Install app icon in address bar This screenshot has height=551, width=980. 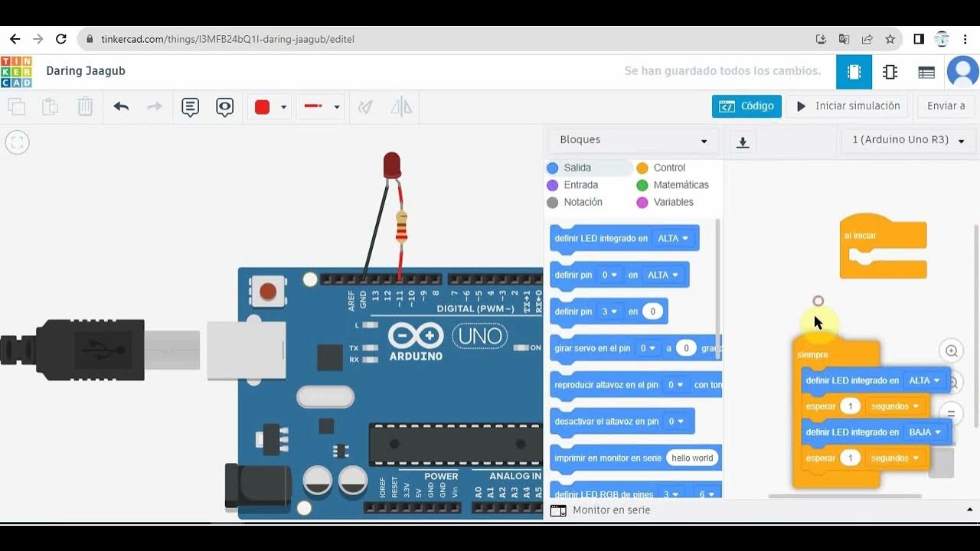[x=821, y=39]
